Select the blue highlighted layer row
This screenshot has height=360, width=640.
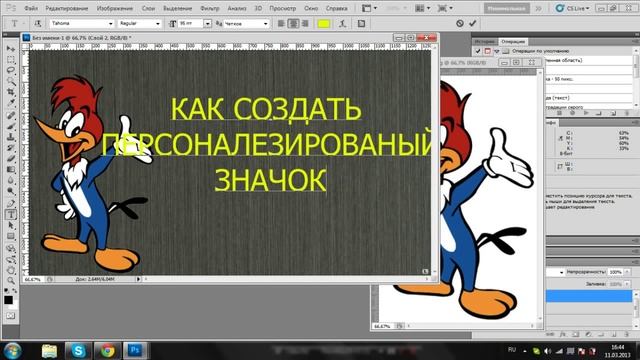click(589, 296)
